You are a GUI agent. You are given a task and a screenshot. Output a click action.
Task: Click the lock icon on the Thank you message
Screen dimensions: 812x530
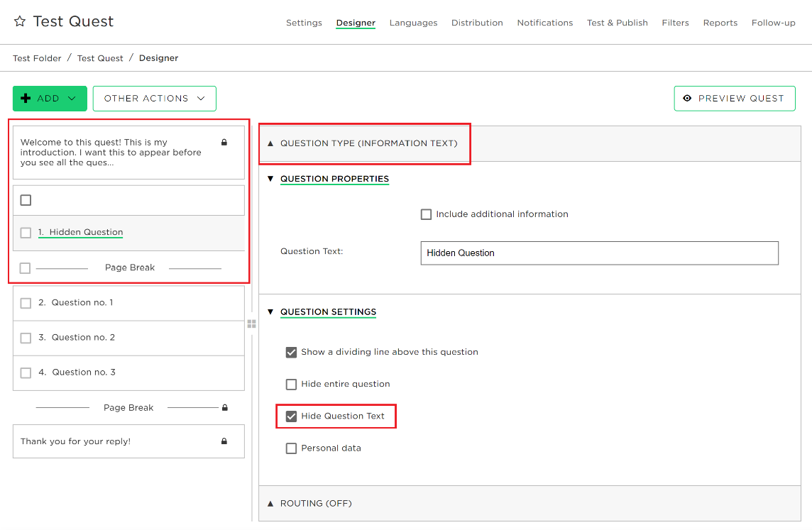(224, 441)
